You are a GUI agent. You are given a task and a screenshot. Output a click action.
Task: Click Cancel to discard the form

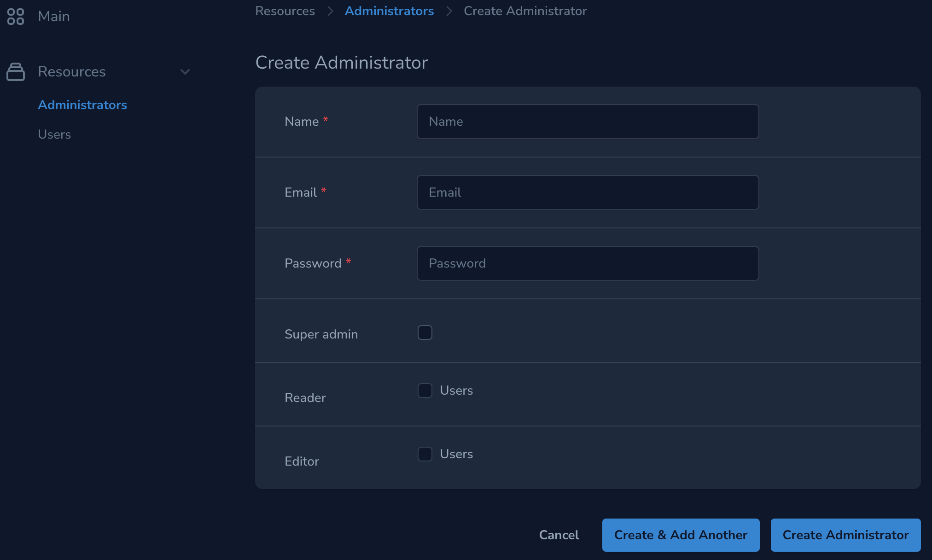(x=559, y=535)
